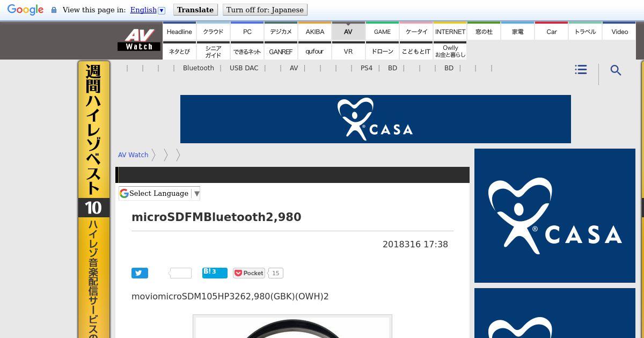Open the Select Language dropdown

coord(159,193)
